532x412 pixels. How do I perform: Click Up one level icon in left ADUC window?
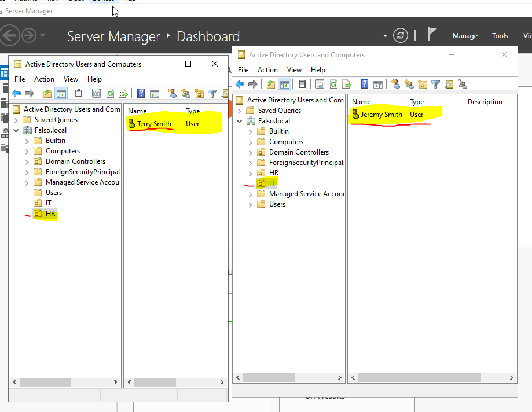(47, 93)
